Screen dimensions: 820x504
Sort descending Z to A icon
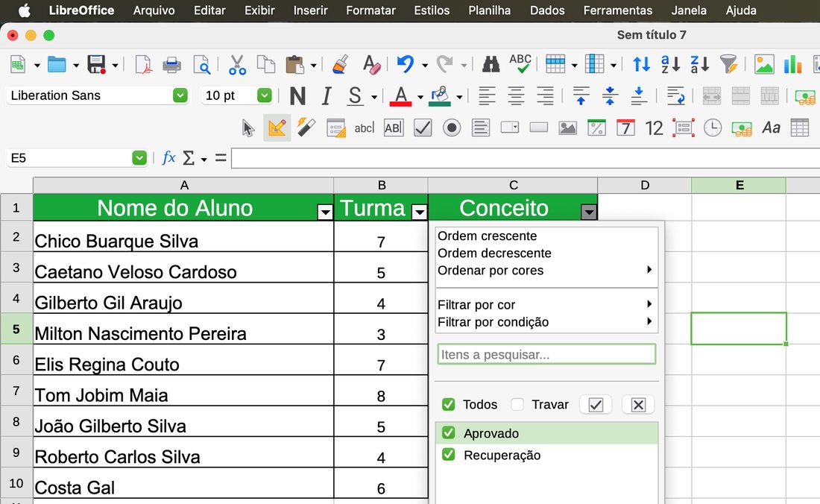[x=700, y=64]
